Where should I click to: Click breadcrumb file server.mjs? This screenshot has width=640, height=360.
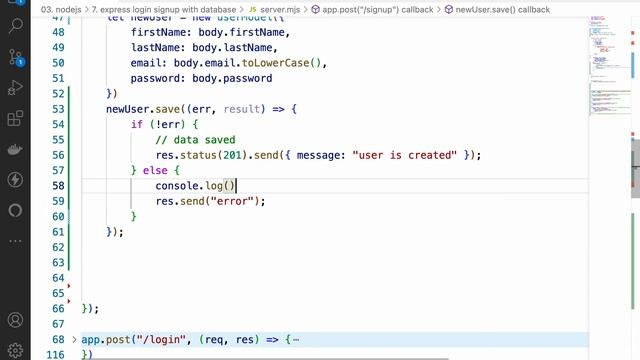274,9
